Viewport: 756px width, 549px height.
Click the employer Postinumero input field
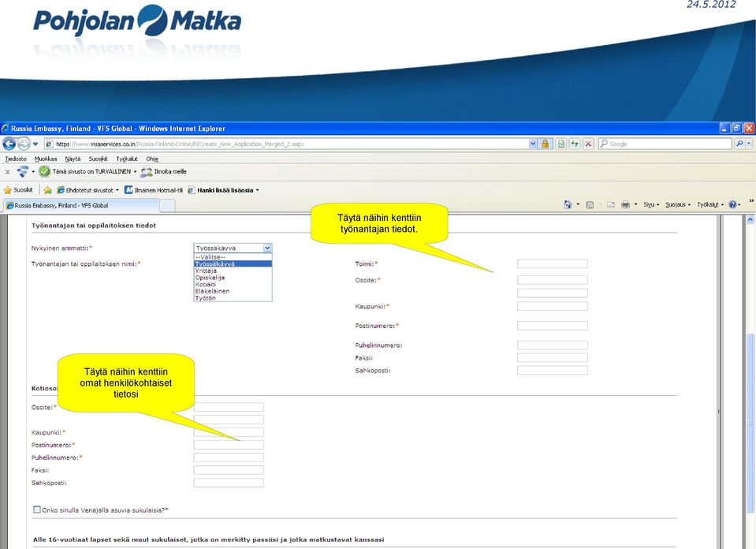[553, 326]
